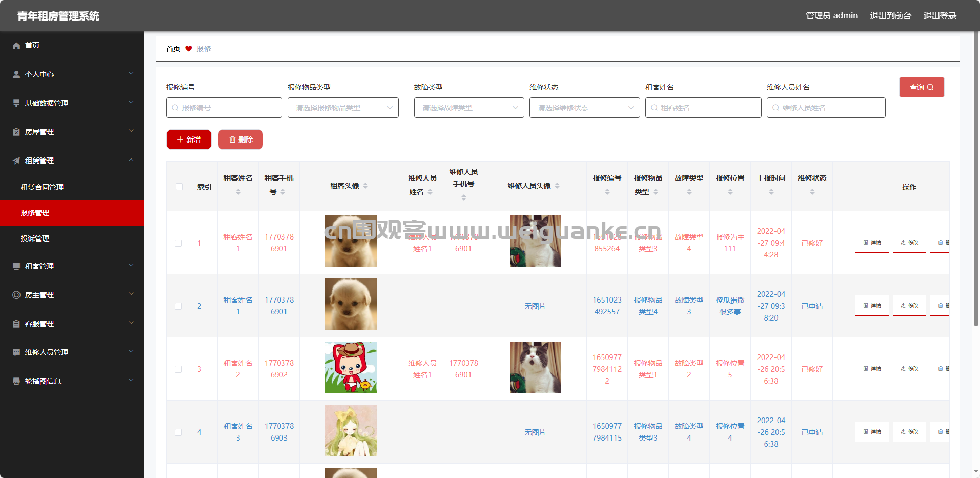980x478 pixels.
Task: Collapse the 租赁管理 menu chevron
Action: tap(131, 160)
